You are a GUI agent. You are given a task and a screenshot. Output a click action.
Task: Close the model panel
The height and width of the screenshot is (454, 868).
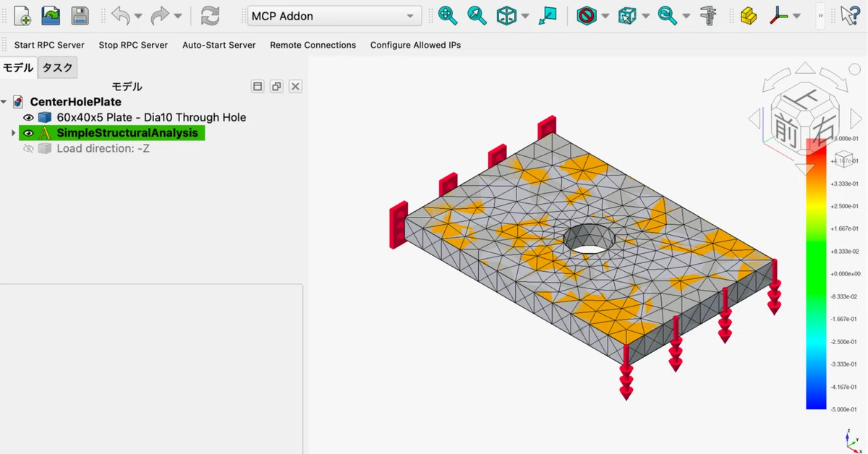coord(295,87)
